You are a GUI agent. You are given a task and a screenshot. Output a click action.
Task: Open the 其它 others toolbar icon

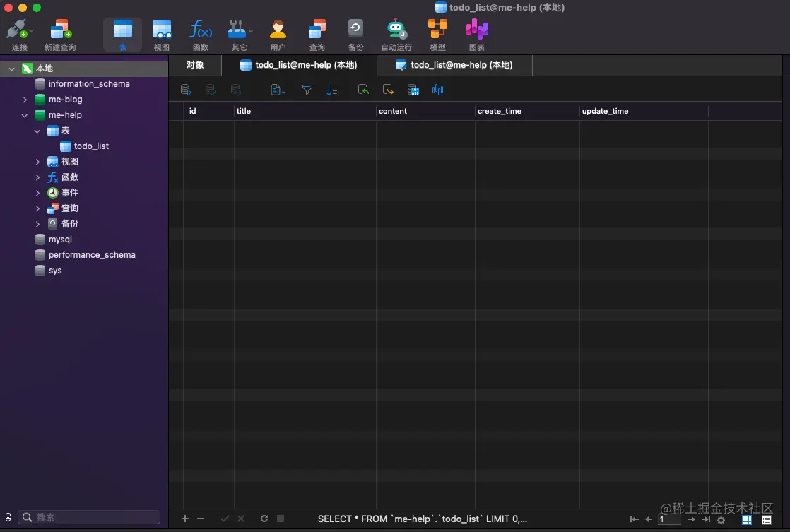(240, 34)
